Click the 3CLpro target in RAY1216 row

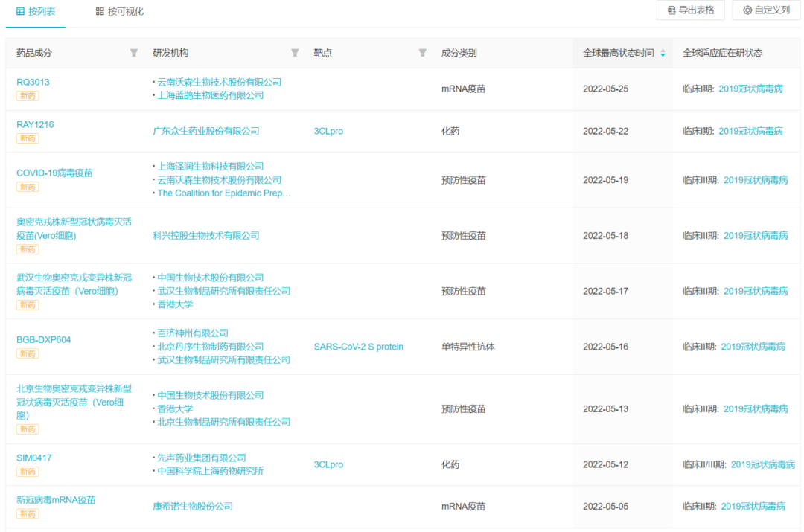(x=328, y=131)
